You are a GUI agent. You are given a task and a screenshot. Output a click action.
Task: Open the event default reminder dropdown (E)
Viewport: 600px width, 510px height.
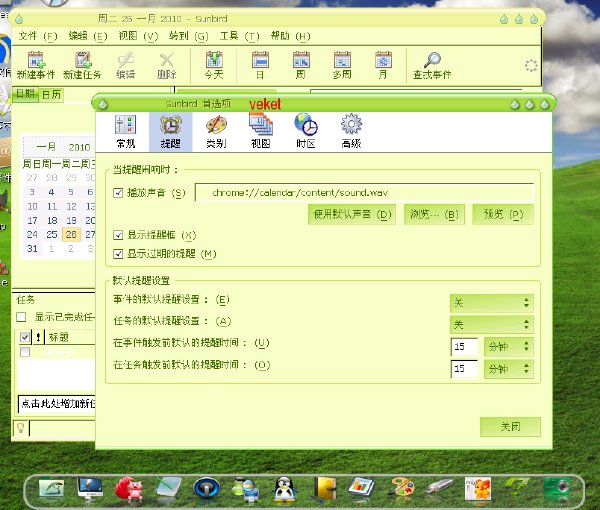(x=492, y=303)
